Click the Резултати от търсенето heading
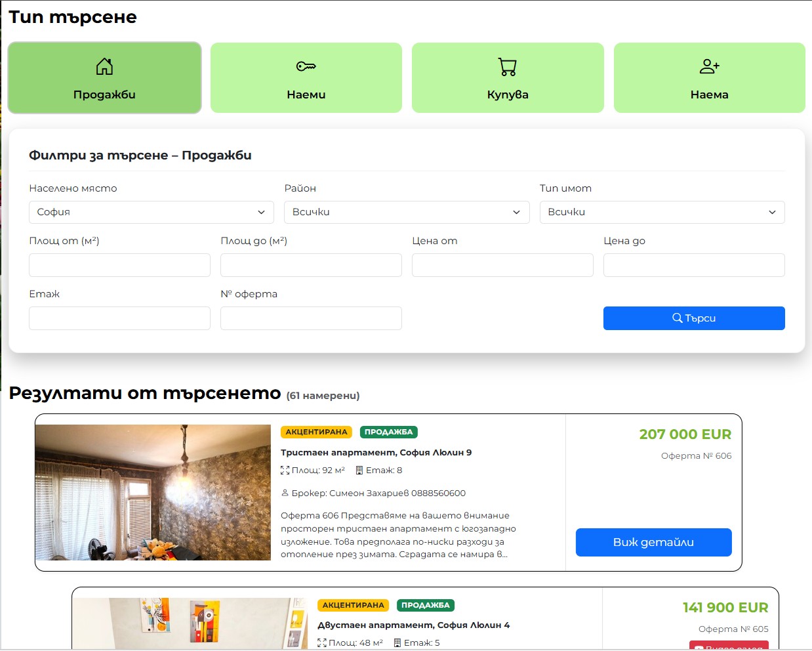Image resolution: width=812 pixels, height=651 pixels. coord(145,393)
